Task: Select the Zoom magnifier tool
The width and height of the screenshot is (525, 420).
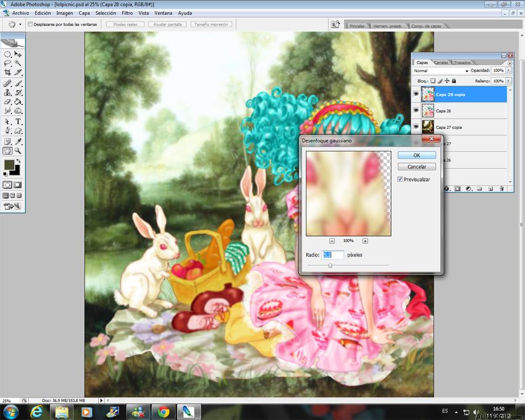Action: coord(18,151)
